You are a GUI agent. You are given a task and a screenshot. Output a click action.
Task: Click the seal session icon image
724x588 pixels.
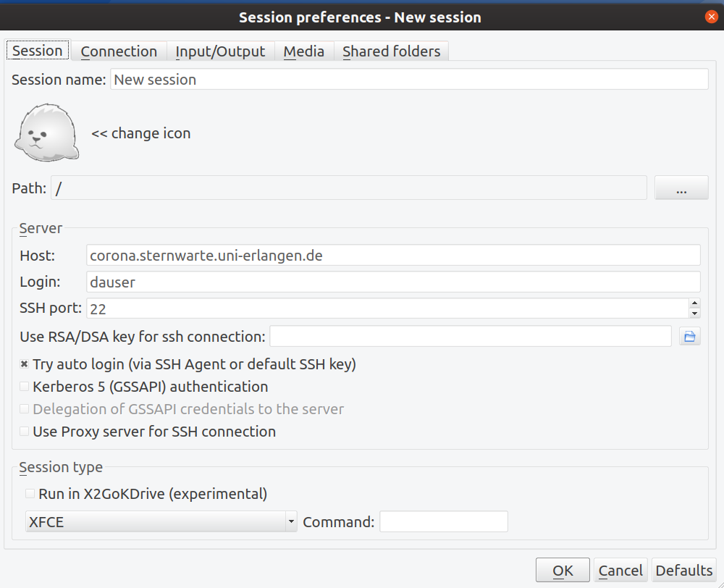[x=46, y=133]
